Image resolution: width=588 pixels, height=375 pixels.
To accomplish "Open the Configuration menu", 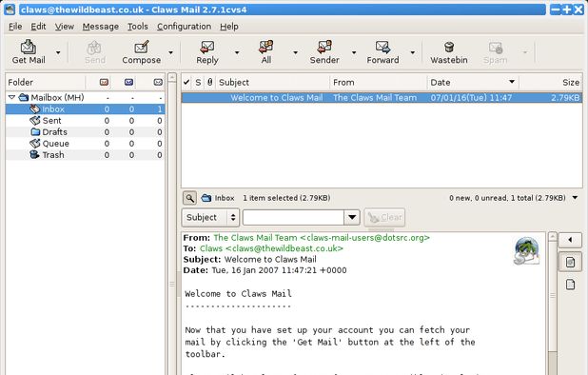I will (x=185, y=27).
